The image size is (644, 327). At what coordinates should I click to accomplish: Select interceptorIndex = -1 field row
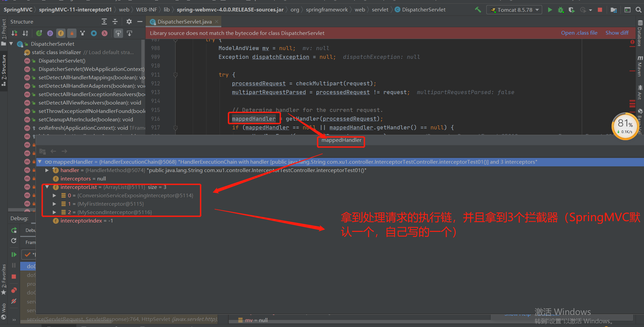86,220
